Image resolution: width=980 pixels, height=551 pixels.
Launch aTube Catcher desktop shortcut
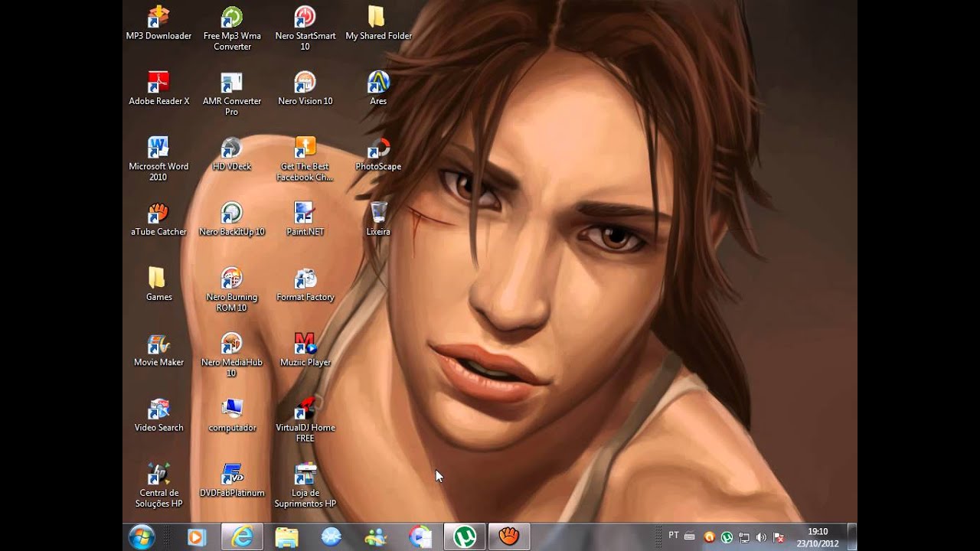coord(158,219)
